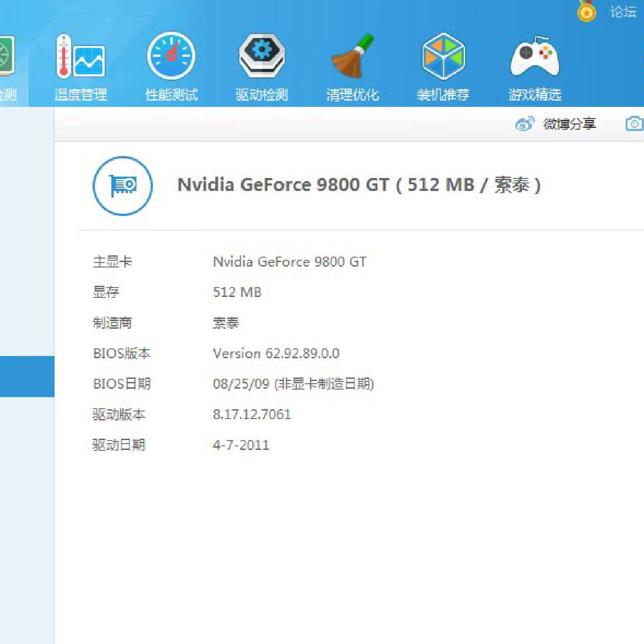Click the 制造商 field label

tap(112, 322)
